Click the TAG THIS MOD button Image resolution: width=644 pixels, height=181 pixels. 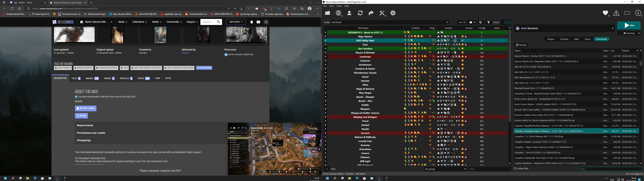tap(204, 68)
